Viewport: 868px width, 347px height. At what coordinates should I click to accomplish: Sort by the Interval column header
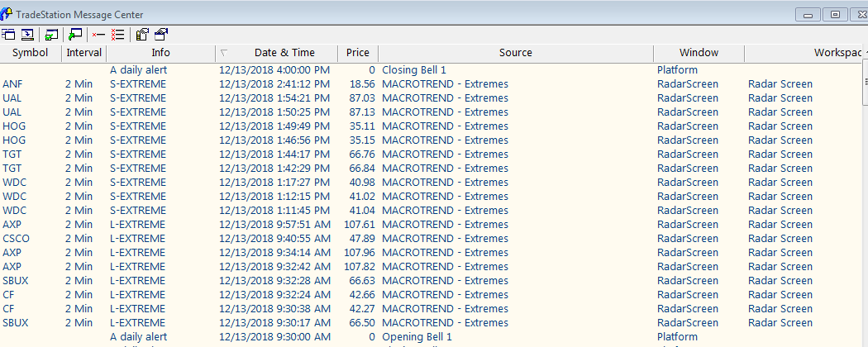(84, 53)
